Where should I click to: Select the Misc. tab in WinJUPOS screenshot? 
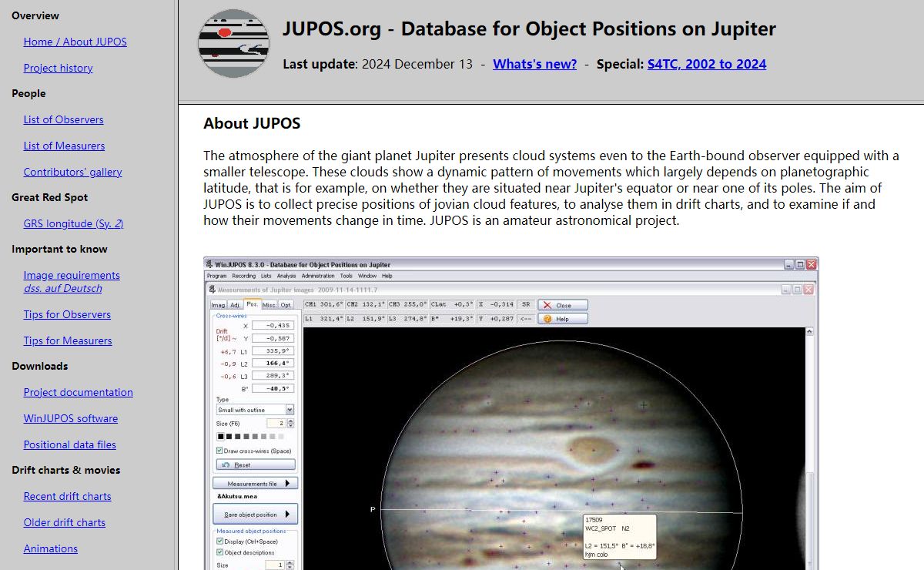pos(269,305)
